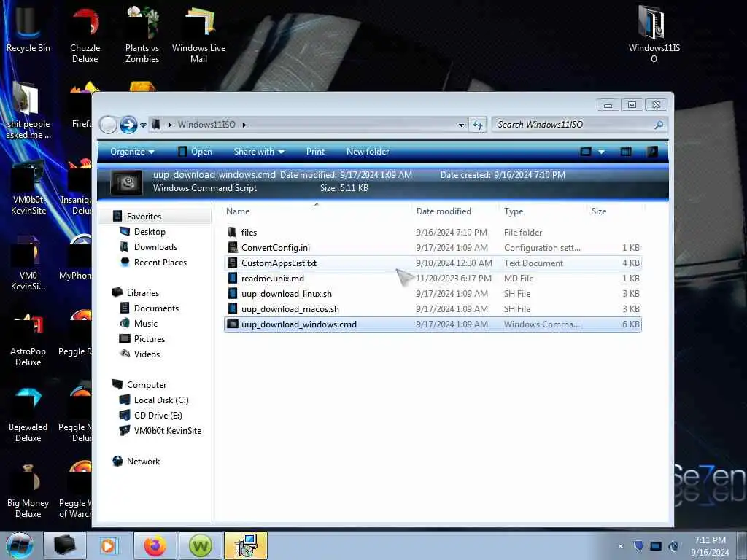747x560 pixels.
Task: Open the 'shit people asked me' folder
Action: (28, 111)
